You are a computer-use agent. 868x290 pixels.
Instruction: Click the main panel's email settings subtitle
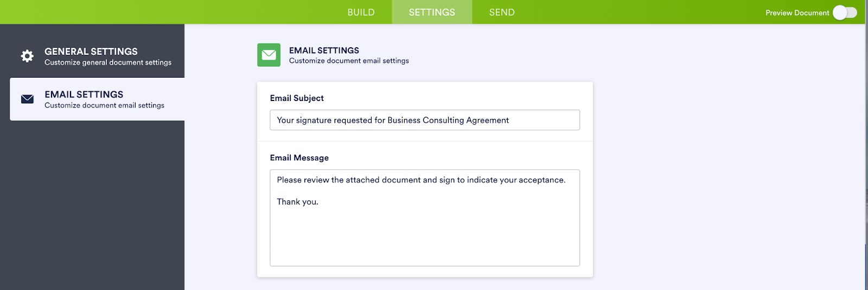click(349, 61)
